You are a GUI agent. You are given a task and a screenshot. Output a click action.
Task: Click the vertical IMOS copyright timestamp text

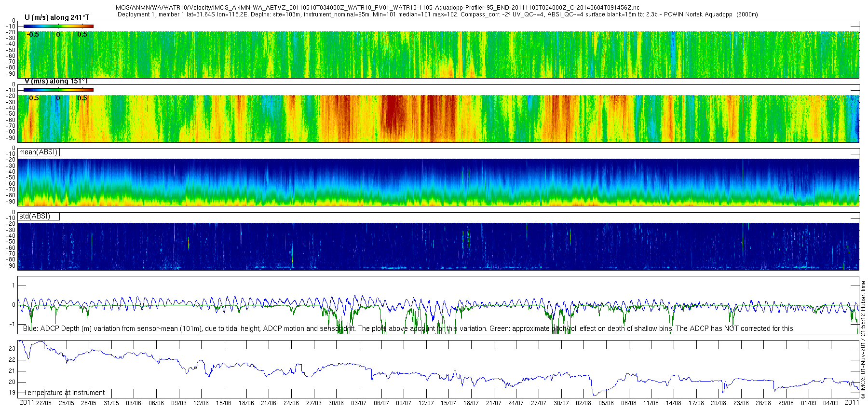click(863, 340)
